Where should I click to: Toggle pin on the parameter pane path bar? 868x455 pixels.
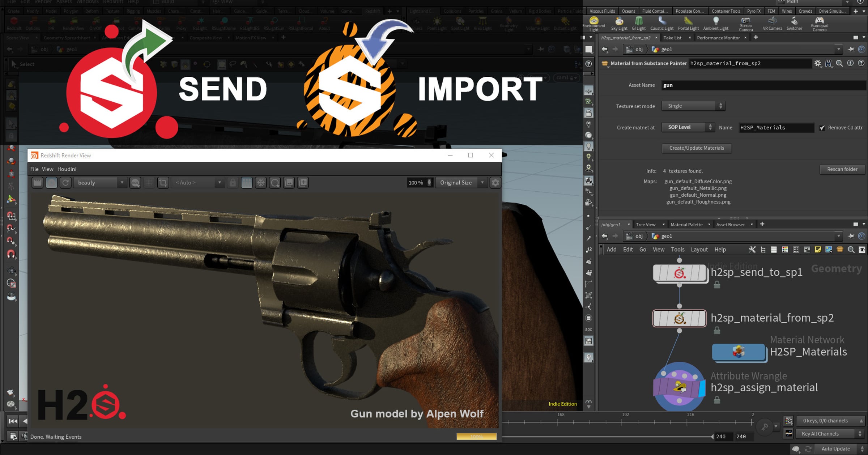(851, 49)
